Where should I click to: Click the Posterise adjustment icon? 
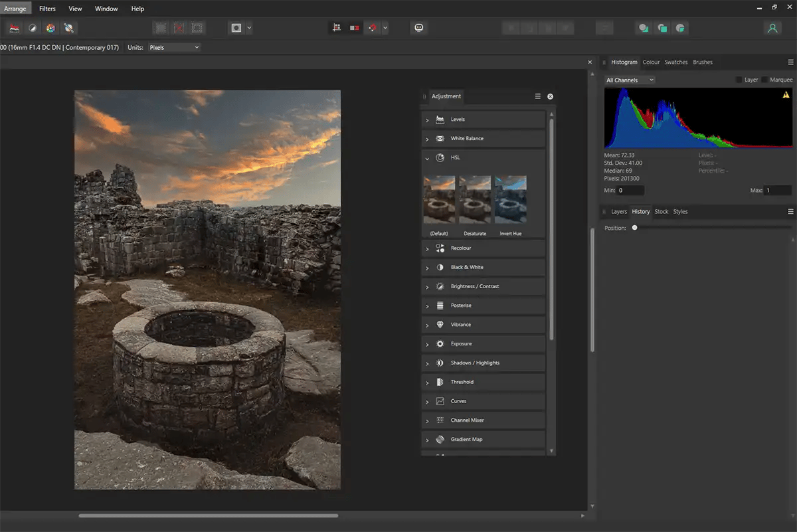click(440, 306)
